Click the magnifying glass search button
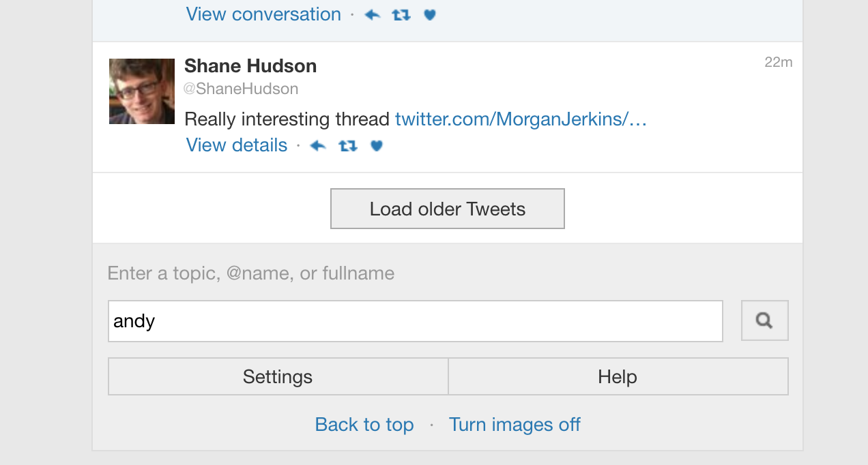The height and width of the screenshot is (465, 868). [765, 320]
